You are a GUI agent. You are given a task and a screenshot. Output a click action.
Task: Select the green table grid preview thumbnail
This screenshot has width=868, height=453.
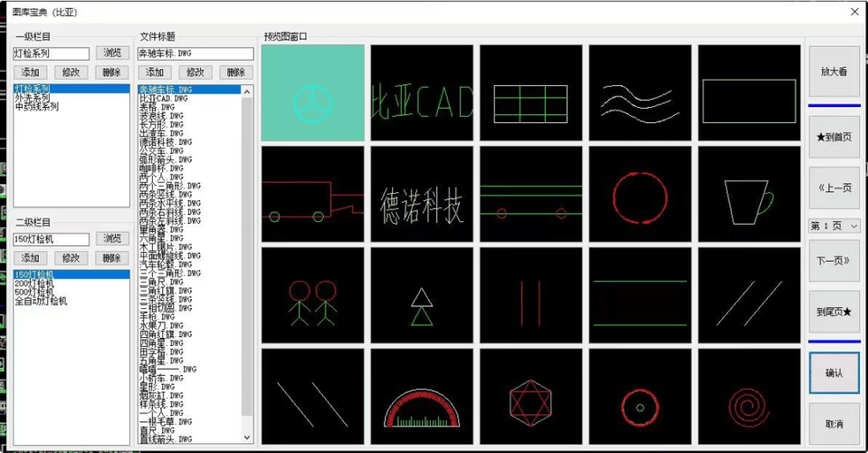click(531, 92)
